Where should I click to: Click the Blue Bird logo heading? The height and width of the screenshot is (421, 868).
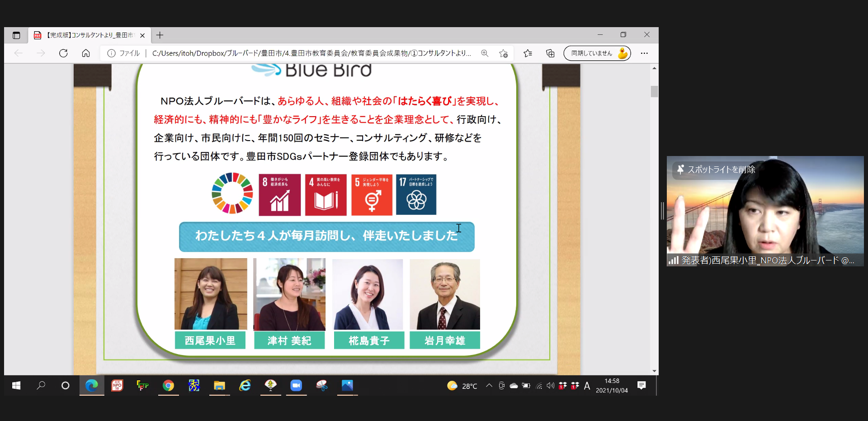(312, 70)
